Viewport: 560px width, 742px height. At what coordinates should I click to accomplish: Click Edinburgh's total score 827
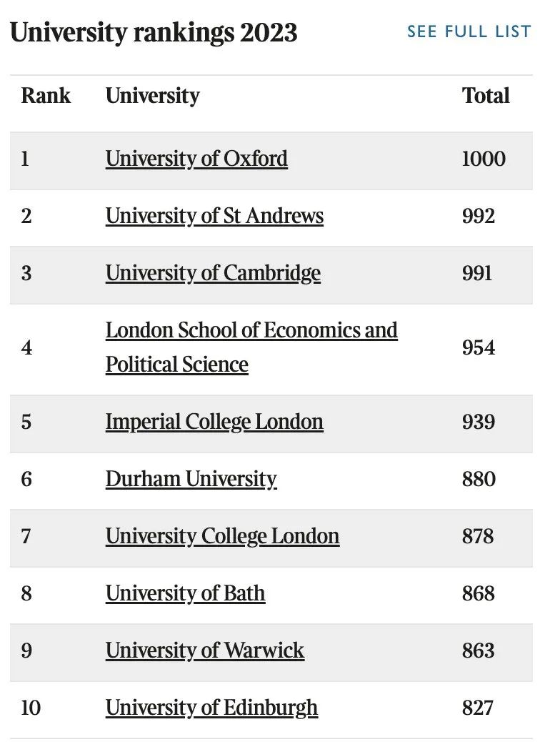(x=478, y=708)
